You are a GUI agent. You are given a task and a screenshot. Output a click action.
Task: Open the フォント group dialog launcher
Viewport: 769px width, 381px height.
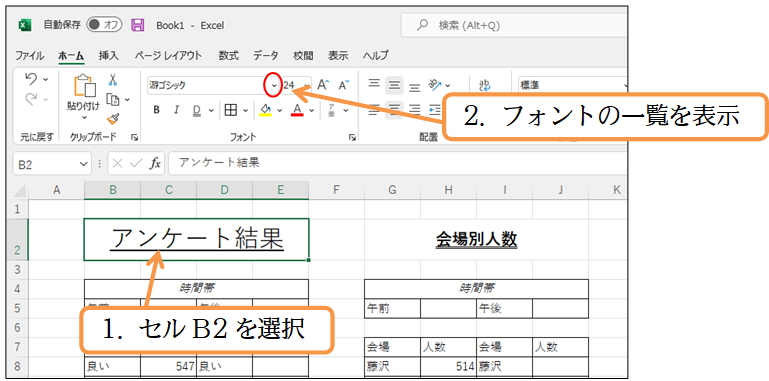click(x=352, y=138)
